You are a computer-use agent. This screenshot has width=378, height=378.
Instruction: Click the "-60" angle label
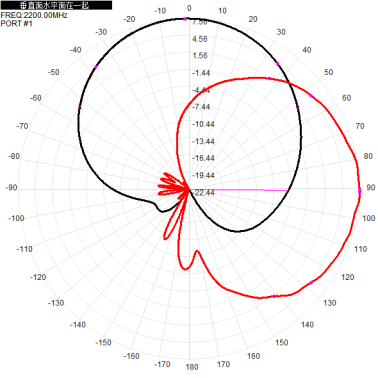[x=35, y=98]
